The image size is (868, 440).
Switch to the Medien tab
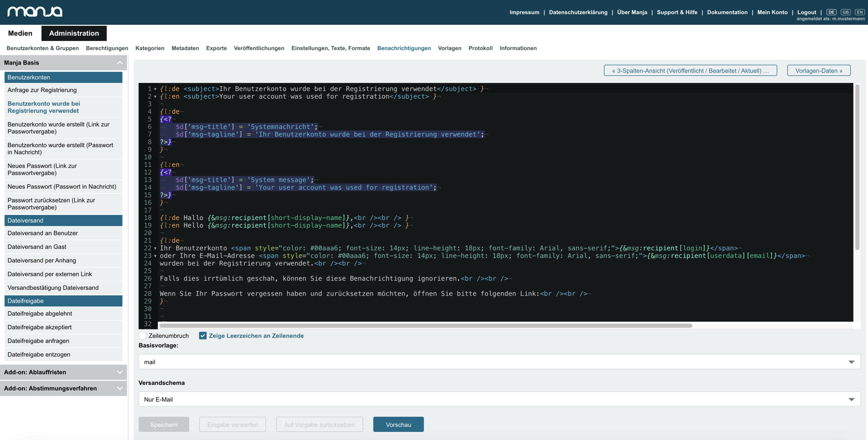(20, 33)
